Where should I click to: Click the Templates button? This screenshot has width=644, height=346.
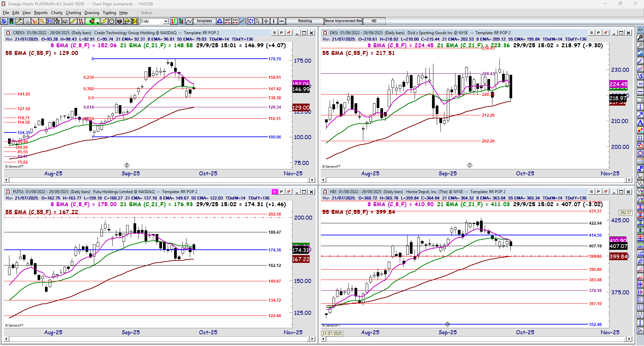click(204, 21)
